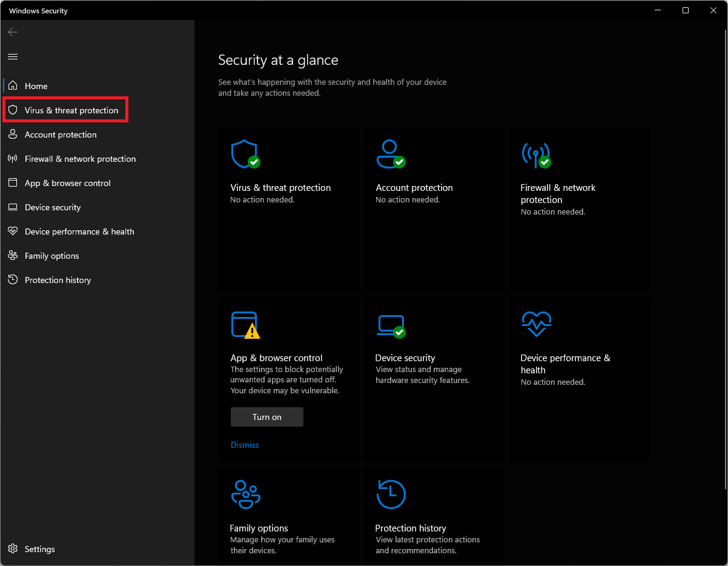Viewport: 728px width, 566px height.
Task: Open Device security from the sidebar
Action: point(52,207)
